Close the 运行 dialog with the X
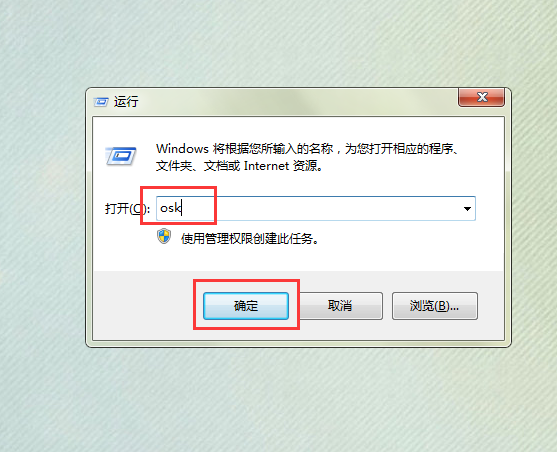 pyautogui.click(x=481, y=97)
